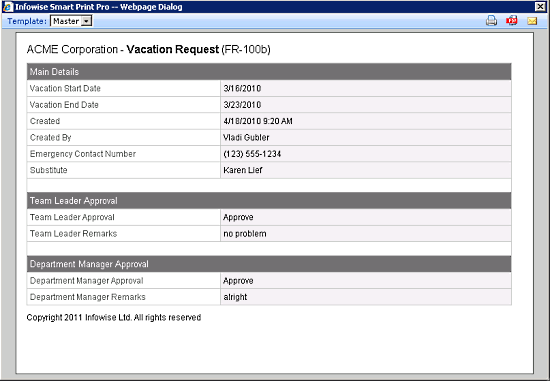Viewport: 550px width, 381px height.
Task: Click the 'Vacation End Date' label
Action: click(64, 105)
